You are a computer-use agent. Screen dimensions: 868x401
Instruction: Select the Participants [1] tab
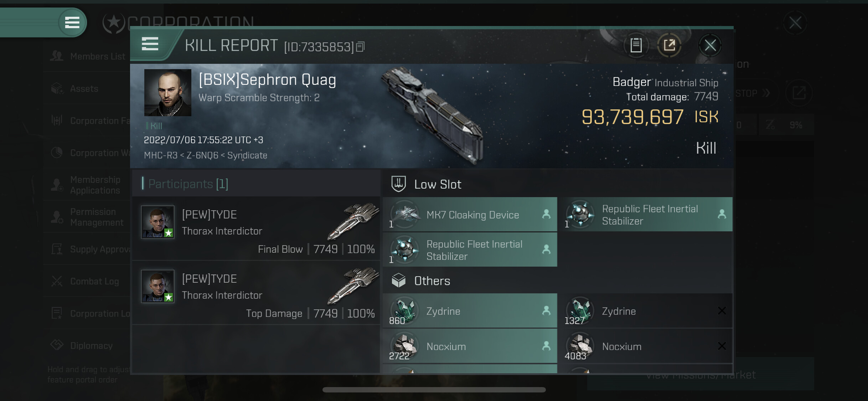pos(188,184)
